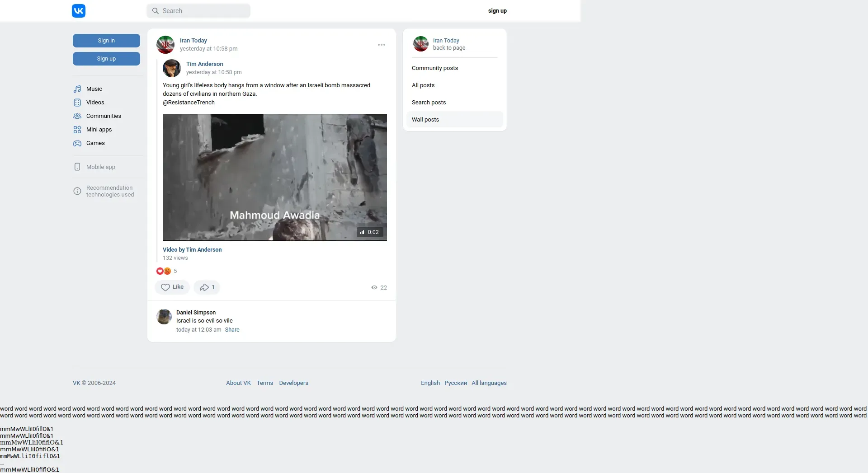Click the Recommendation technologies info icon

point(77,191)
